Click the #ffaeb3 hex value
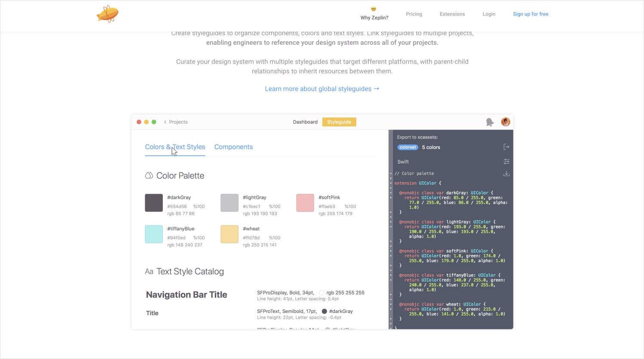Image resolution: width=644 pixels, height=359 pixels. [327, 207]
